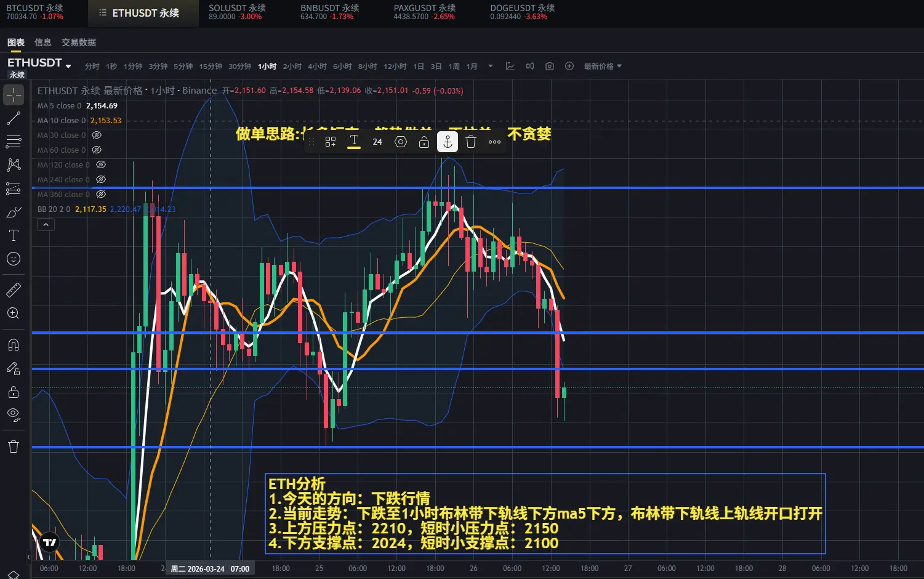
Task: Switch to DOGEUSDT 永续 tab
Action: click(523, 12)
